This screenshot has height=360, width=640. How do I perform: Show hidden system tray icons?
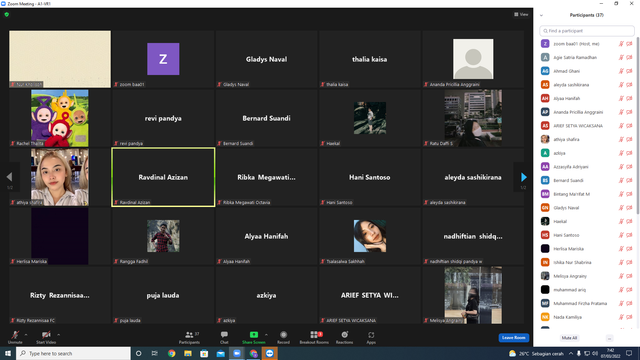pos(571,353)
